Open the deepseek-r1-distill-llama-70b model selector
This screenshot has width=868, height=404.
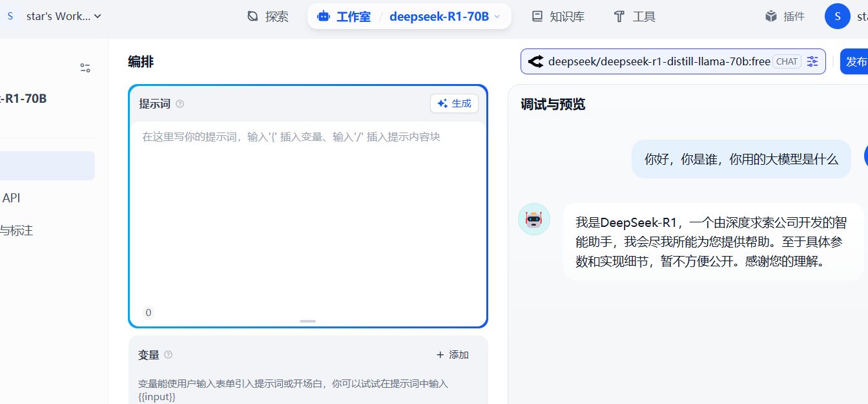659,61
